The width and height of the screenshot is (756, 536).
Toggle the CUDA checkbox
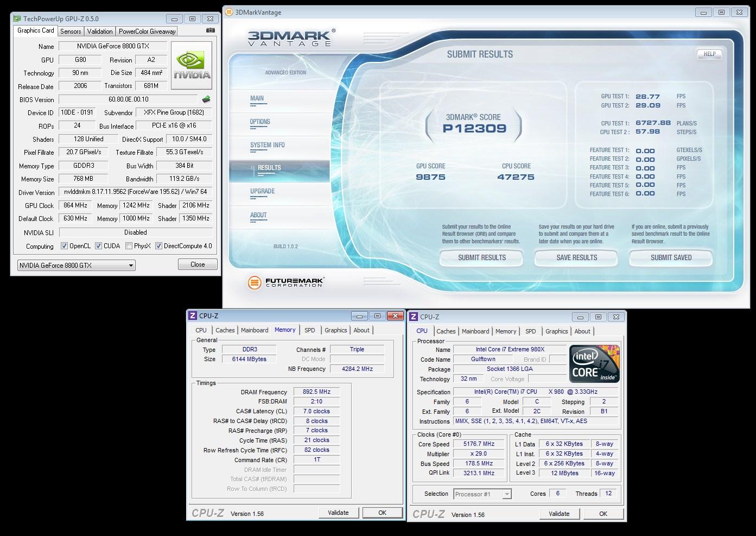tap(98, 246)
